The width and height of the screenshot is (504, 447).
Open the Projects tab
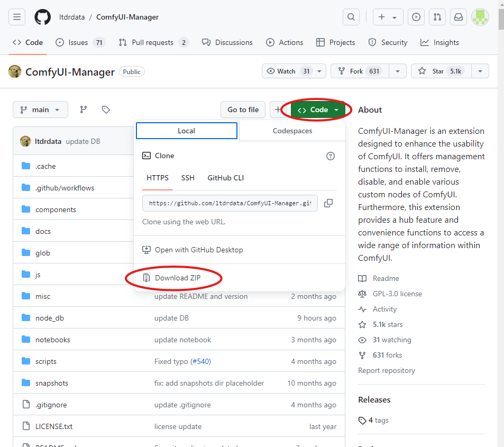[x=336, y=42]
